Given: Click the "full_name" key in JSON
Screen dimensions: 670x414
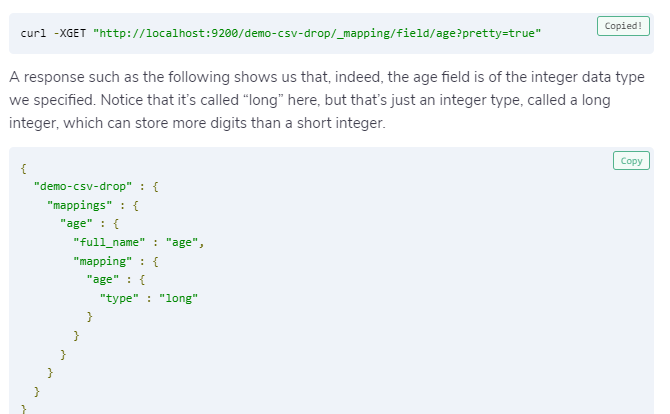Looking at the screenshot, I should pos(109,242).
